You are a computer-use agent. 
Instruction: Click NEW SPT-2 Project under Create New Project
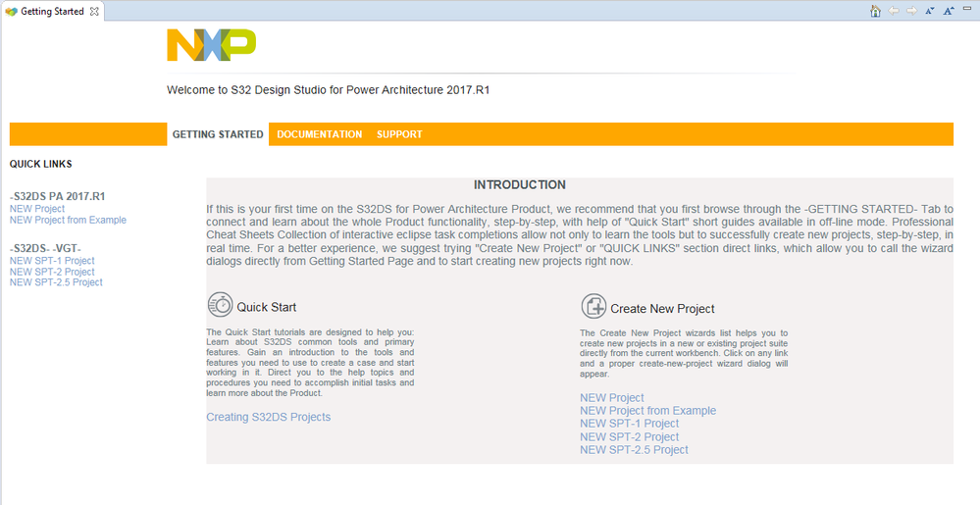pos(630,437)
